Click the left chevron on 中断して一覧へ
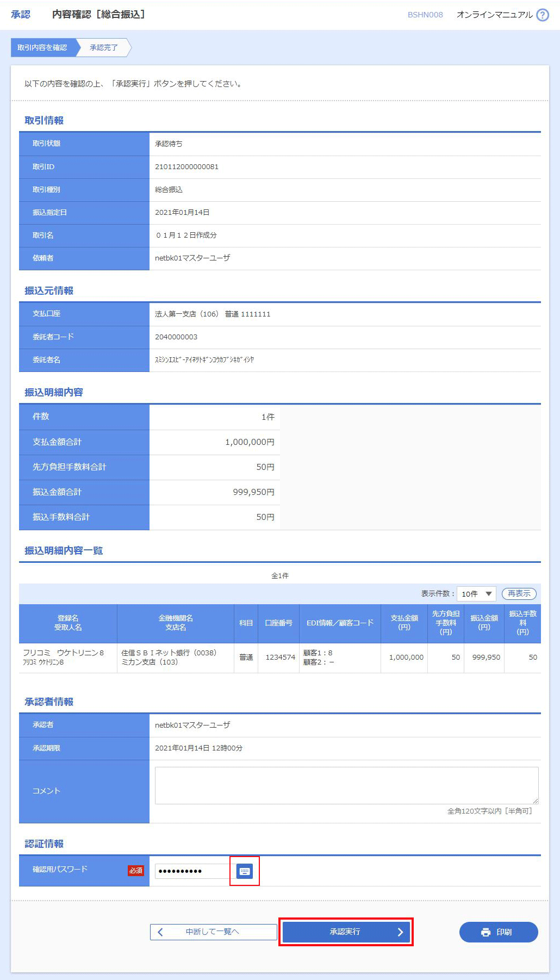The height and width of the screenshot is (980, 560). (x=160, y=932)
